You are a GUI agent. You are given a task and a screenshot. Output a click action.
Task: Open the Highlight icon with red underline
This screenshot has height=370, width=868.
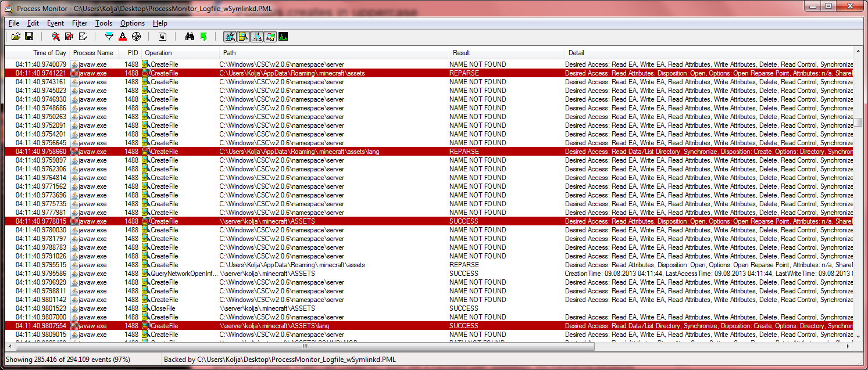pos(123,37)
